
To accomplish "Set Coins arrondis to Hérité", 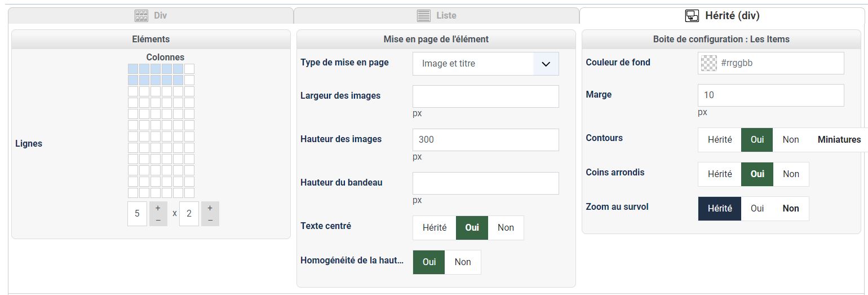I will pos(719,174).
